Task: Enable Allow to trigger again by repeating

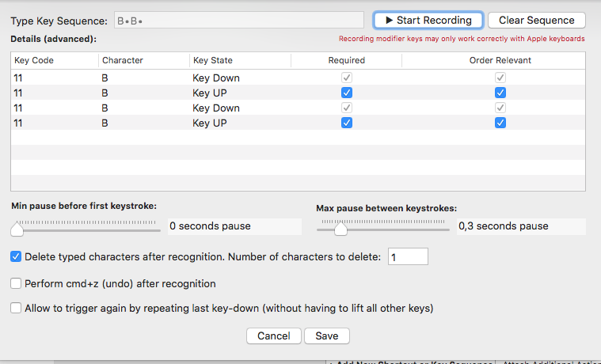Action: click(x=16, y=309)
